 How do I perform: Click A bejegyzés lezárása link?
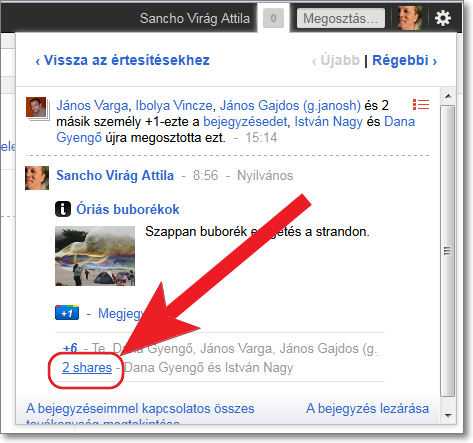click(x=367, y=408)
